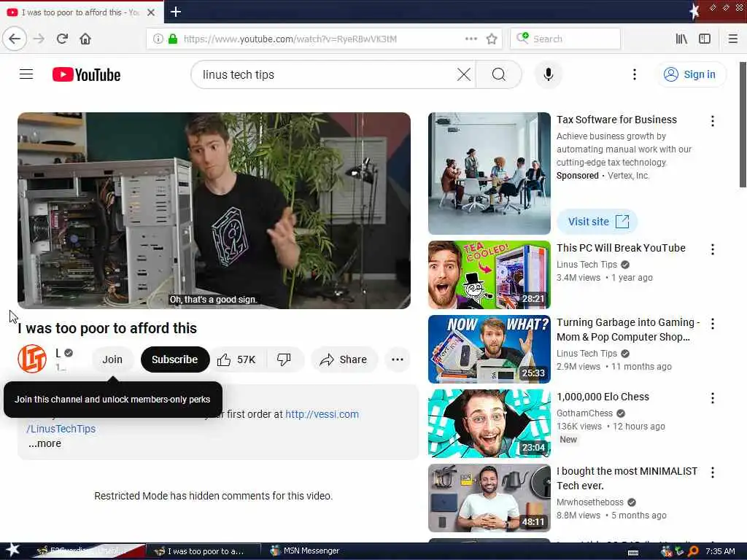This screenshot has width=747, height=560.
Task: Open options menu for Tax Software ad
Action: click(712, 121)
